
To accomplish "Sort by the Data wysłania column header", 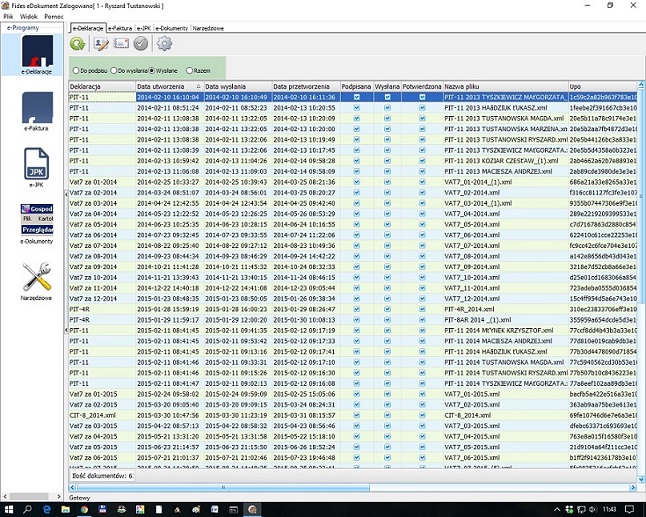I will pyautogui.click(x=237, y=87).
